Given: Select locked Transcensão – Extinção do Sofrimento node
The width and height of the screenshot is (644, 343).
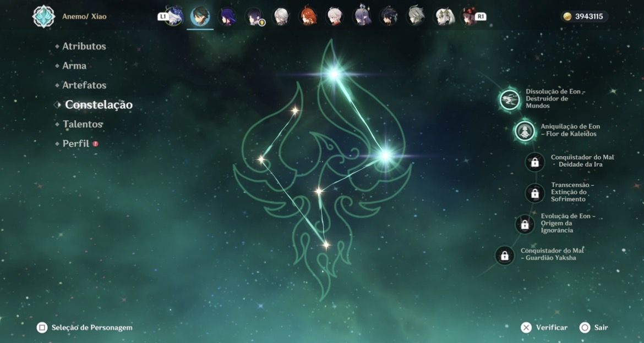Looking at the screenshot, I should [x=535, y=193].
